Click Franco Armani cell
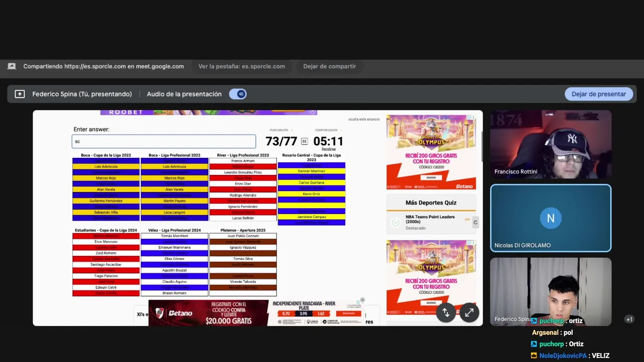644x362 pixels. coord(243,161)
